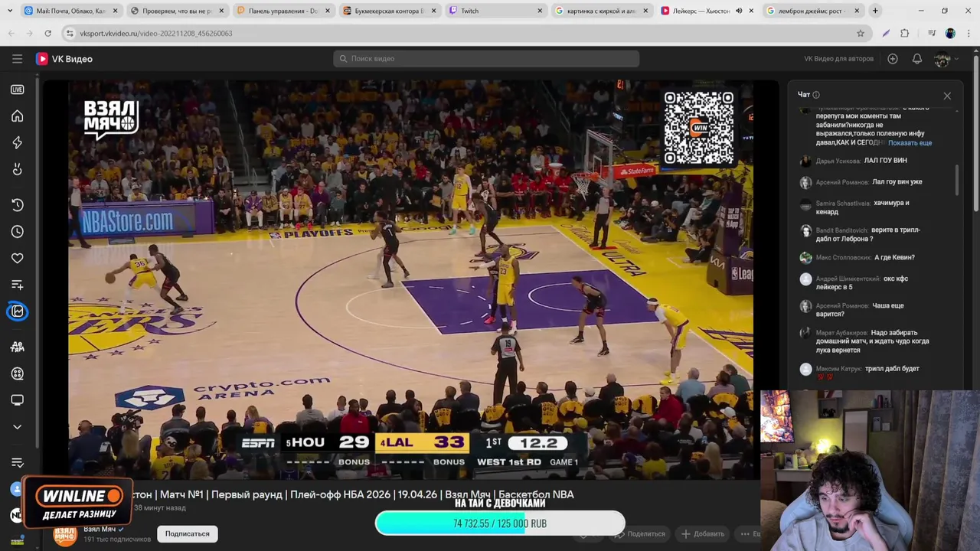The height and width of the screenshot is (551, 980).
Task: Click Марат Аубакиров chat username
Action: (841, 333)
